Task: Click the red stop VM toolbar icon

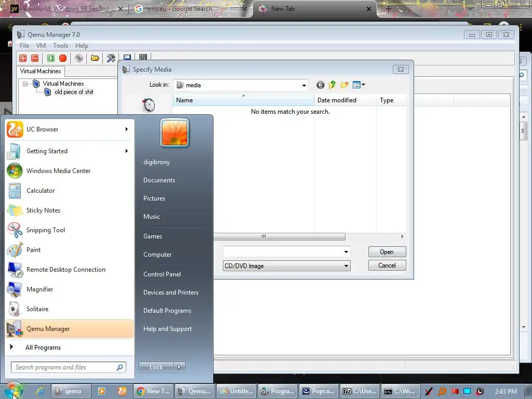Action: [63, 58]
